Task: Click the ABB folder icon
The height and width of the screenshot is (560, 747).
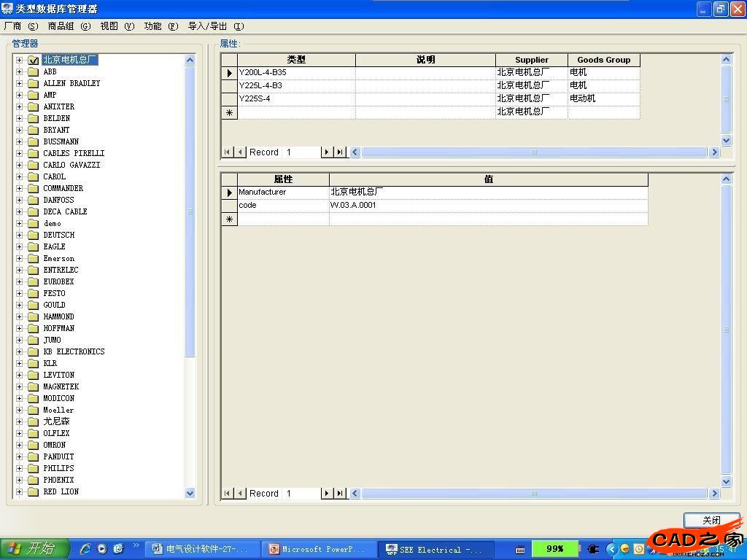Action: pos(33,71)
